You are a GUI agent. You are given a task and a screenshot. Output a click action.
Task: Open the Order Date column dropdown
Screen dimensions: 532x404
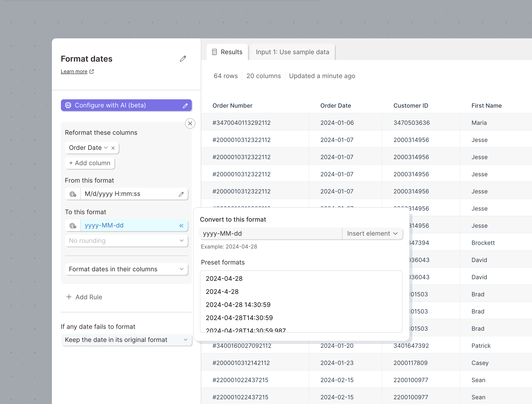pyautogui.click(x=106, y=148)
